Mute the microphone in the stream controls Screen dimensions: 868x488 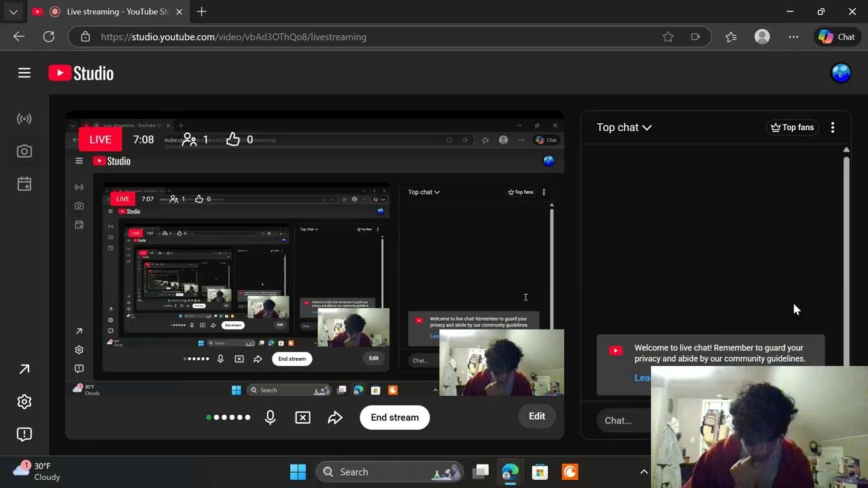(271, 418)
